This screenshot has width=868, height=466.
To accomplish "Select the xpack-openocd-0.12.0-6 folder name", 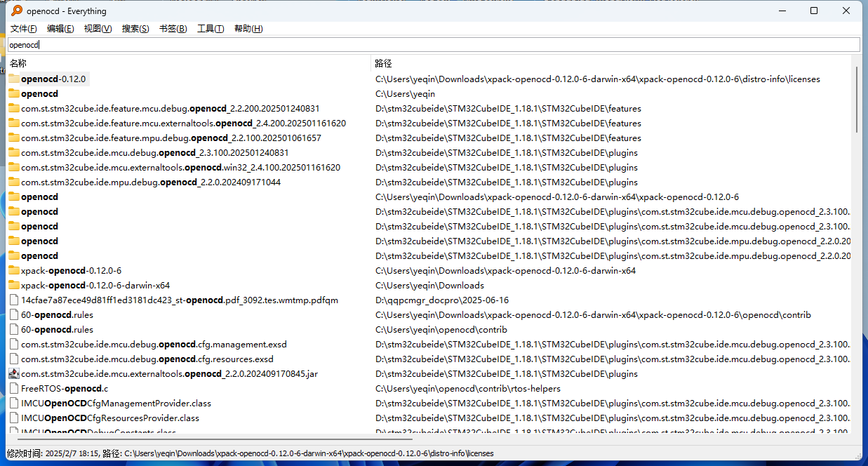I will (72, 270).
